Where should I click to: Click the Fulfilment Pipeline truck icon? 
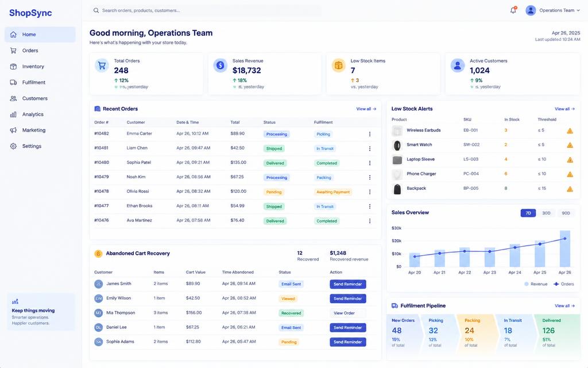[x=394, y=306]
